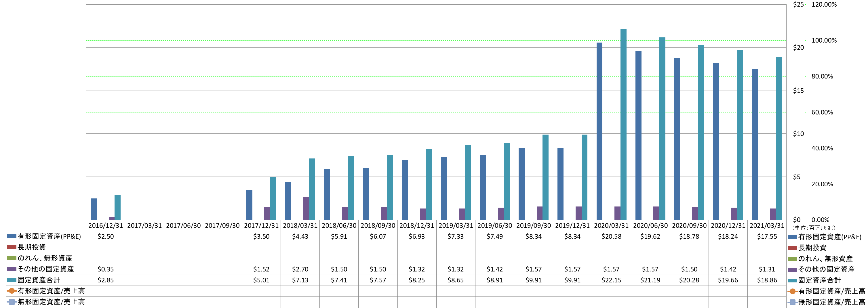Select the 2017/03/31 date column header
This screenshot has width=868, height=308.
[x=144, y=225]
